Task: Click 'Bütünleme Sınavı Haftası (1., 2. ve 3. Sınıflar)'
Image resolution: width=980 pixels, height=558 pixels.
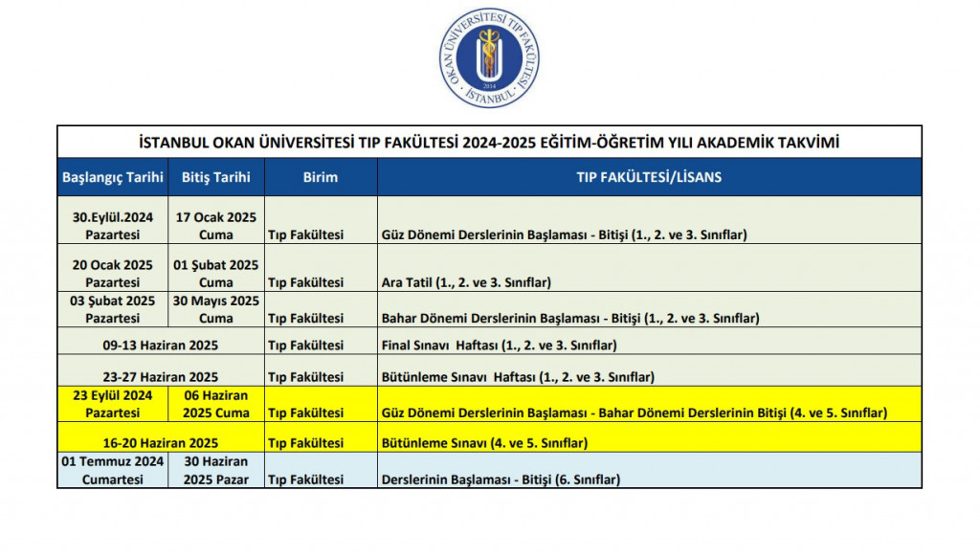Action: [518, 377]
